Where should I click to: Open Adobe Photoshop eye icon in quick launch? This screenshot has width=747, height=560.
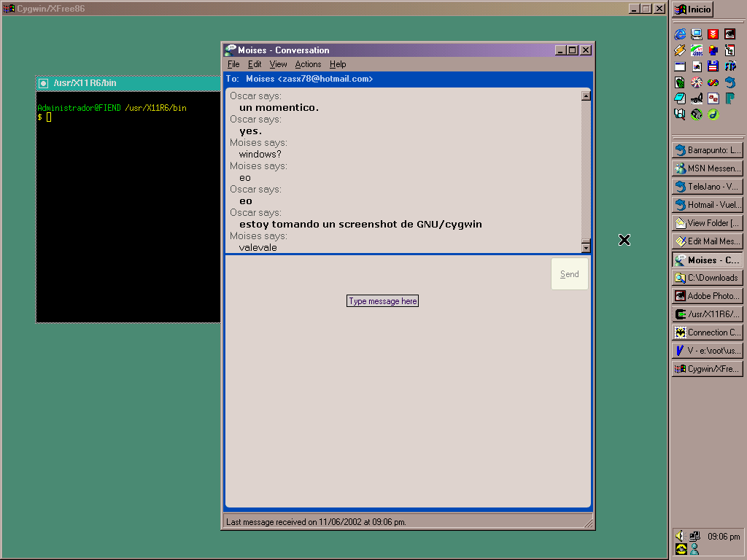[729, 34]
